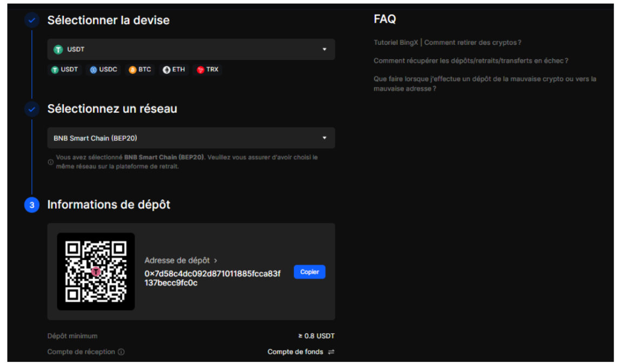620x364 pixels.
Task: Select the USDC quick currency chip
Action: pyautogui.click(x=103, y=70)
